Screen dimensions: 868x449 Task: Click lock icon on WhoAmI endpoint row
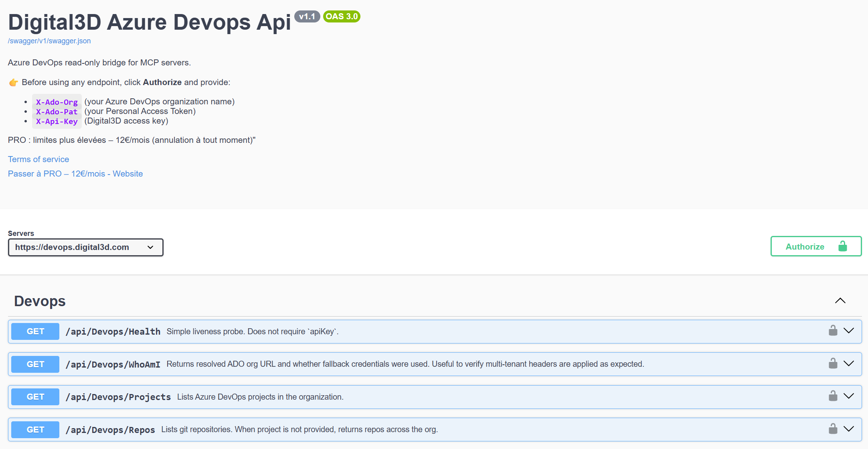[833, 364]
